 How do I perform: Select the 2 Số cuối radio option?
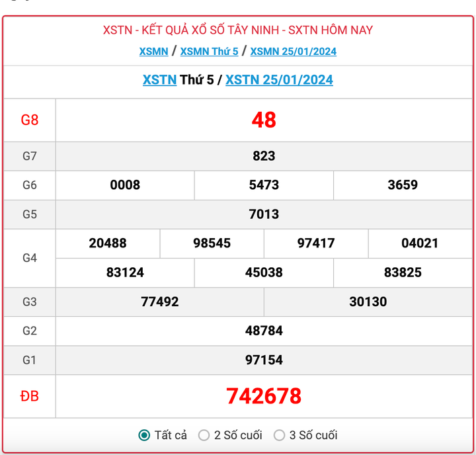pos(204,435)
